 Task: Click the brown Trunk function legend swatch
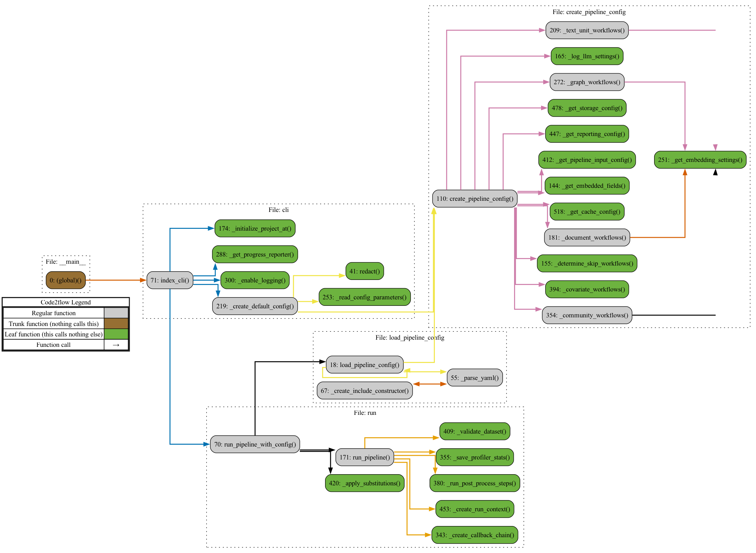pyautogui.click(x=116, y=323)
